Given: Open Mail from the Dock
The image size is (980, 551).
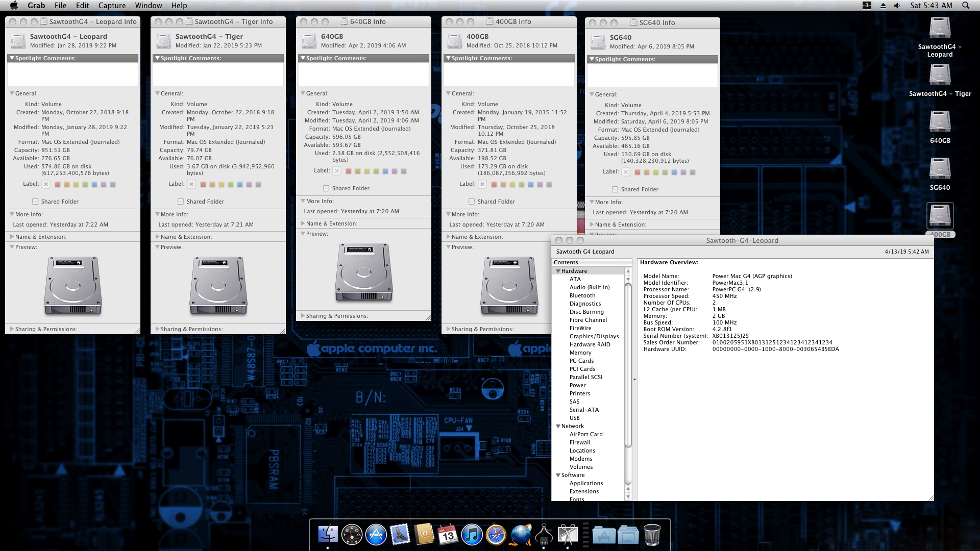Looking at the screenshot, I should tap(400, 535).
